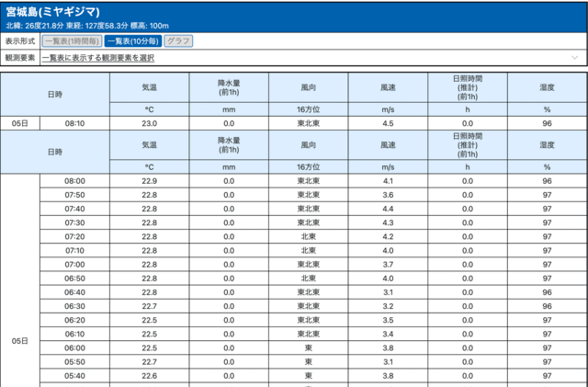The image size is (588, 387).
Task: Click wind speed 4.3 in the 07:30 row
Action: (388, 222)
